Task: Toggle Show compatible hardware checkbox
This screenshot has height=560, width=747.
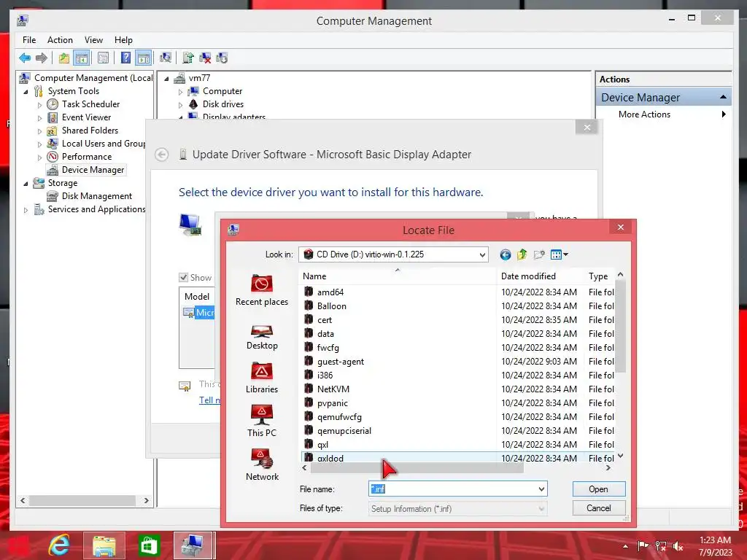Action: click(x=183, y=277)
